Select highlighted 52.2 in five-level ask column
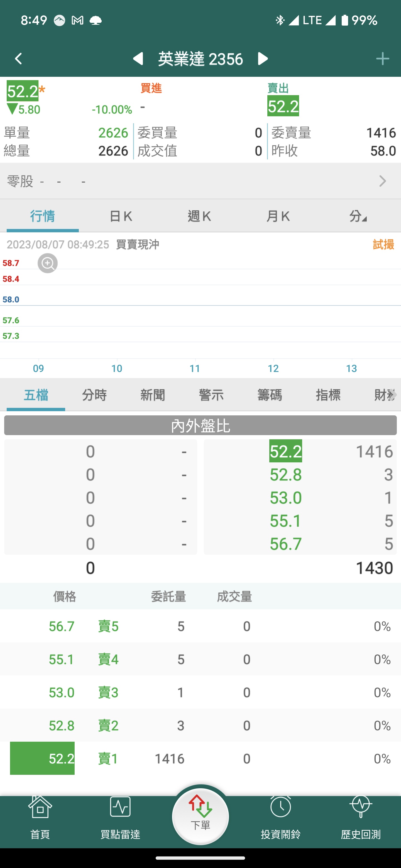 point(286,451)
